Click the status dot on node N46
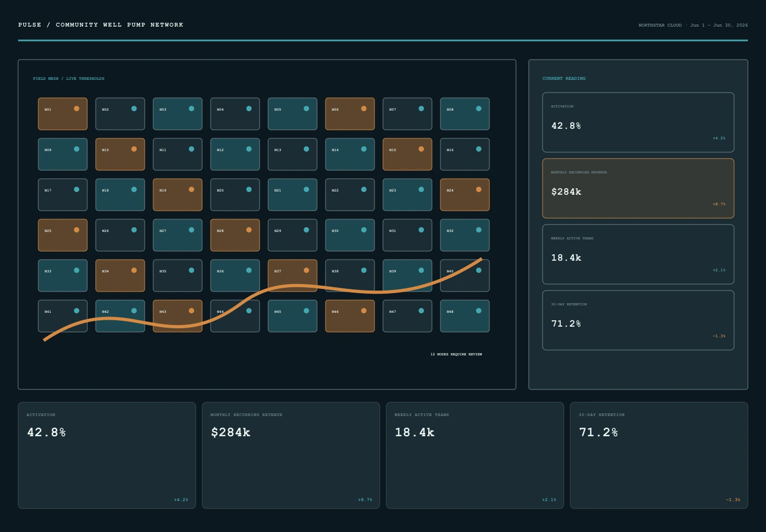The width and height of the screenshot is (766, 532). point(364,311)
